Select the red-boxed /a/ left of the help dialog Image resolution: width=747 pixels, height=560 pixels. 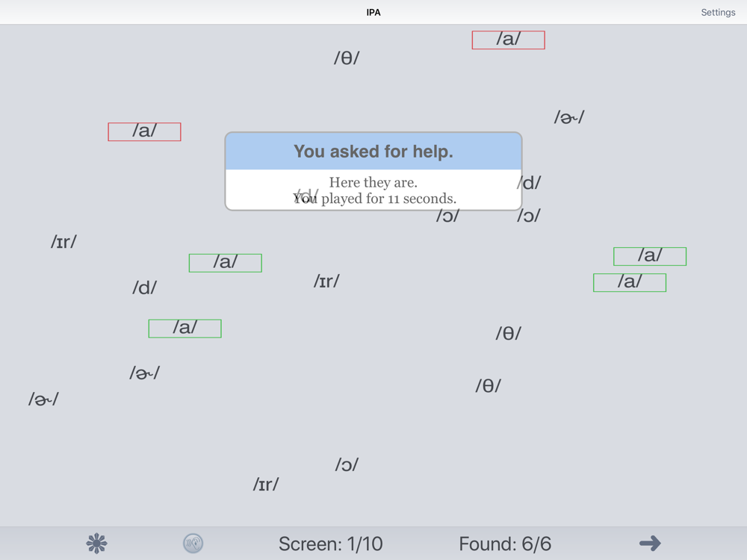coord(144,131)
